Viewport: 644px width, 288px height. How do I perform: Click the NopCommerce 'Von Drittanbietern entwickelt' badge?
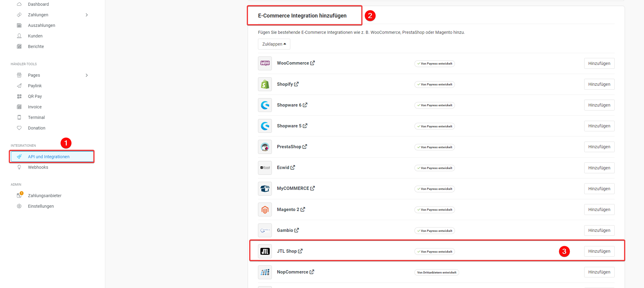pyautogui.click(x=437, y=272)
